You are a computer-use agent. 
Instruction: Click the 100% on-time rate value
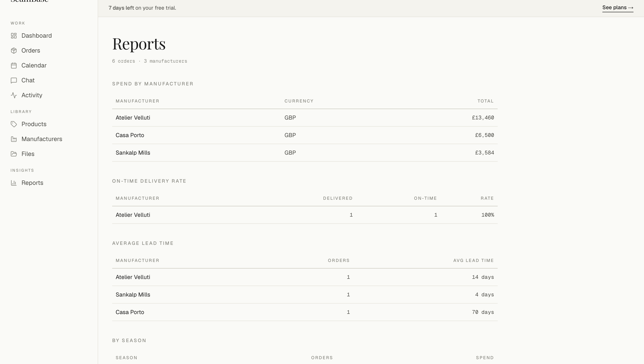488,215
